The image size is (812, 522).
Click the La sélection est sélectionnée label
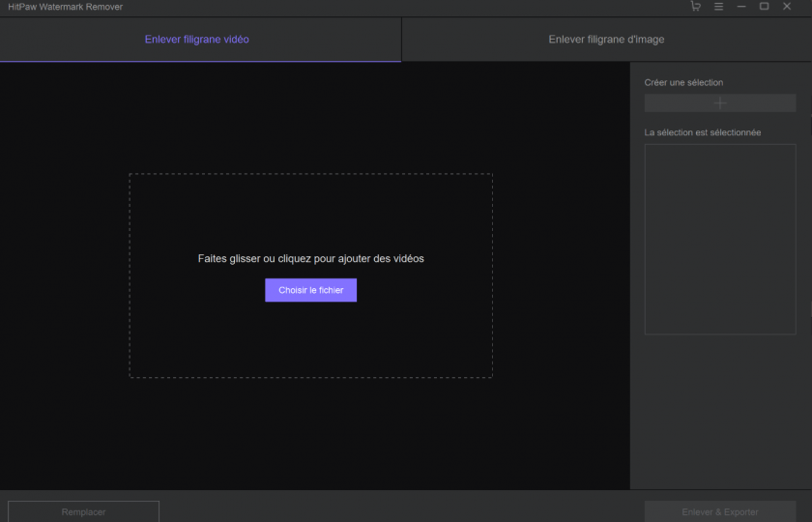tap(702, 132)
